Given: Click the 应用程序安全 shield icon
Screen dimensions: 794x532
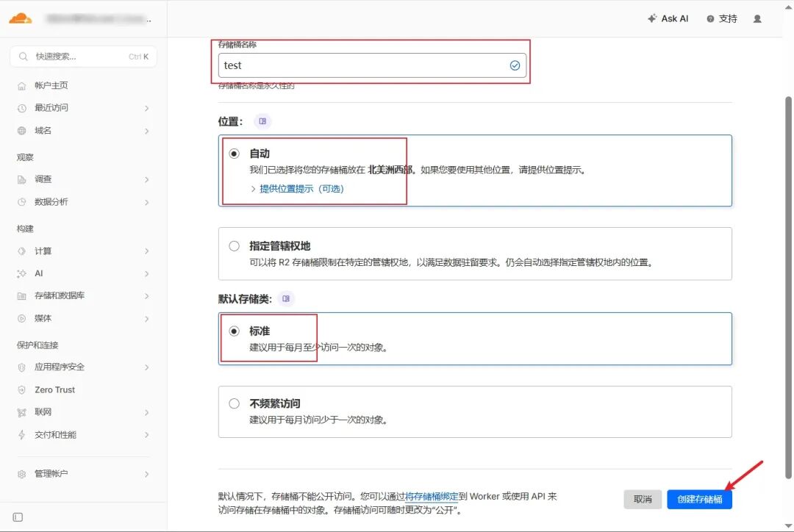Looking at the screenshot, I should click(x=22, y=367).
